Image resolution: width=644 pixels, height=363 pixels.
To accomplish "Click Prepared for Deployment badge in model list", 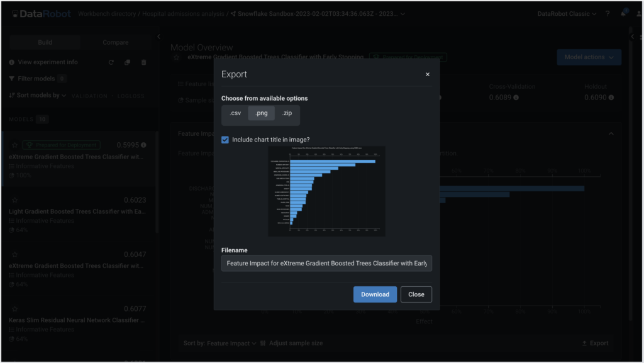I will [x=61, y=145].
